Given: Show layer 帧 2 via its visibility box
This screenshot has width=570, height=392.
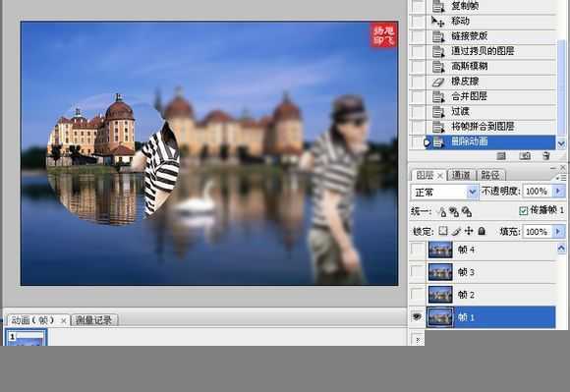Looking at the screenshot, I should pos(417,295).
